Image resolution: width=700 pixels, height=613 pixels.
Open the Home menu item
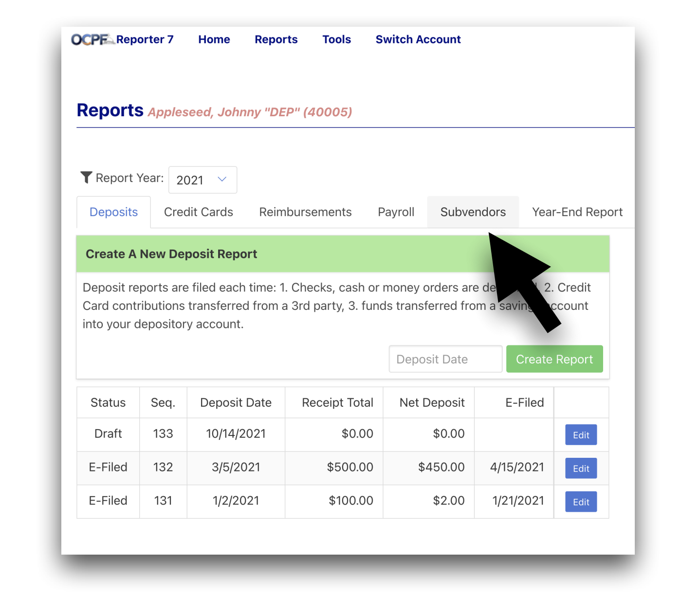tap(214, 39)
